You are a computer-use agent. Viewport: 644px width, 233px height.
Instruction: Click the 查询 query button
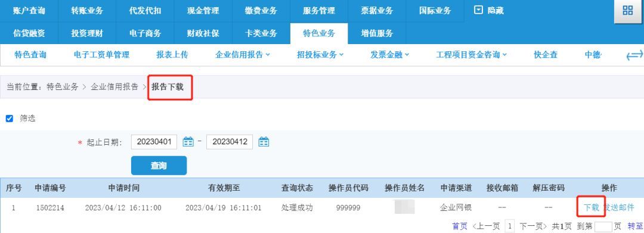(x=159, y=165)
